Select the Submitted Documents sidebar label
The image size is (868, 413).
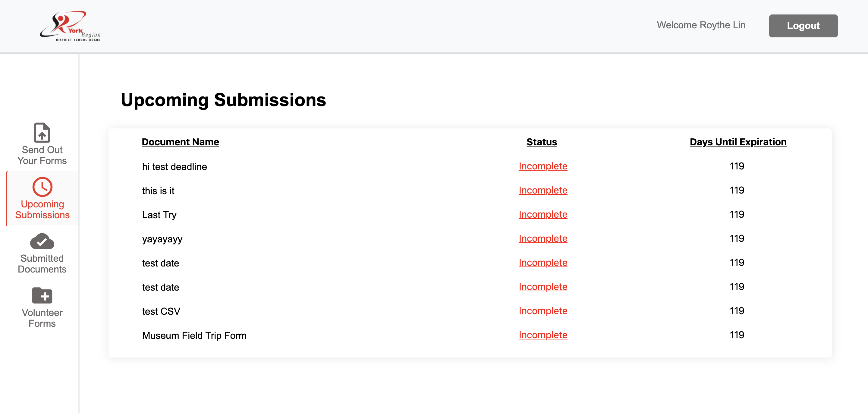[x=42, y=264]
